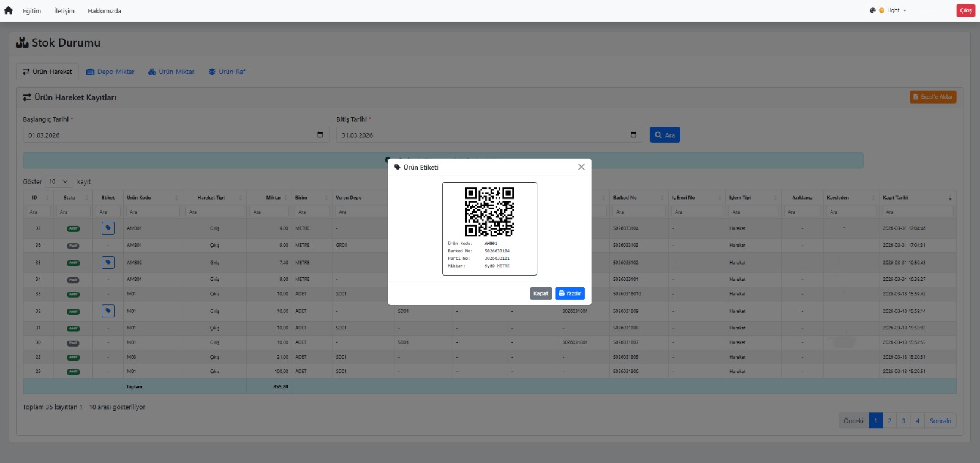Click the Ara filter under İşlem Tipi
Image resolution: width=980 pixels, height=463 pixels.
click(x=753, y=212)
